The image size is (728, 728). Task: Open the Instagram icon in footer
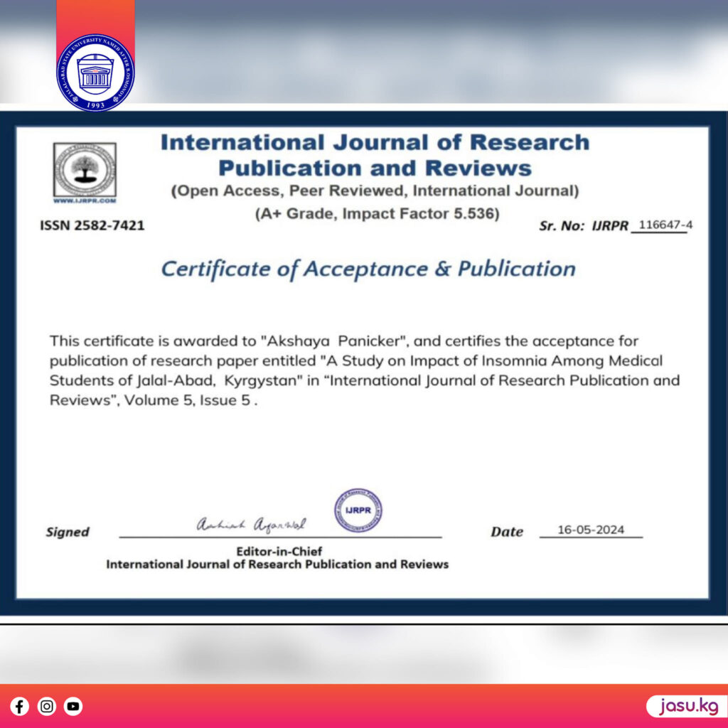tap(46, 706)
